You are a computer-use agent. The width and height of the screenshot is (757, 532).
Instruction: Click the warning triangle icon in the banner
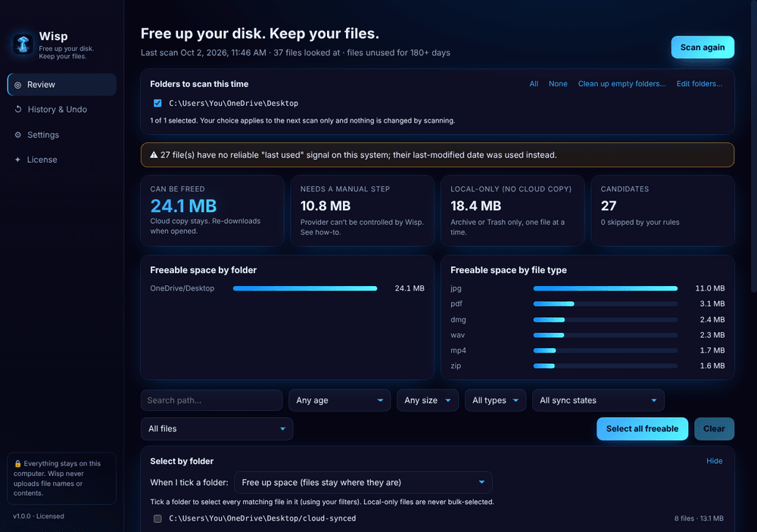pos(154,155)
